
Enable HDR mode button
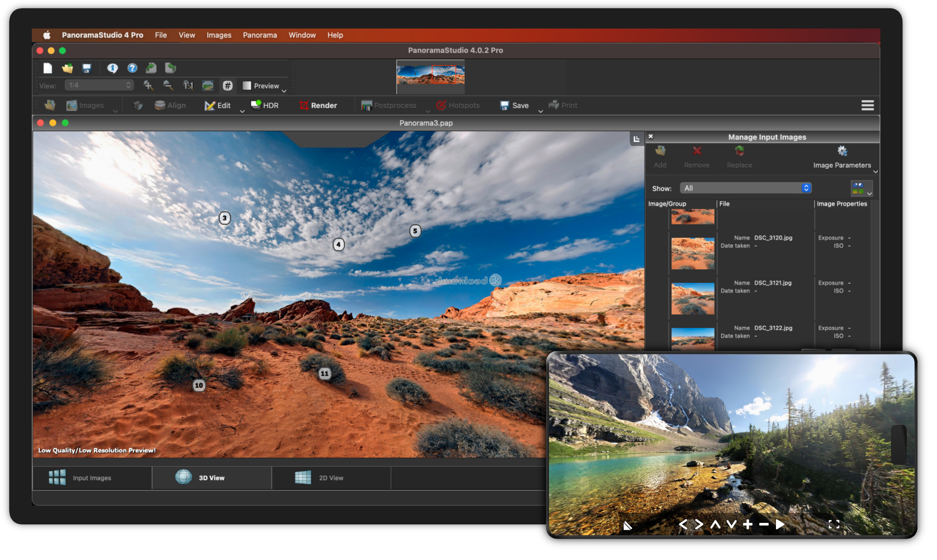pos(265,105)
